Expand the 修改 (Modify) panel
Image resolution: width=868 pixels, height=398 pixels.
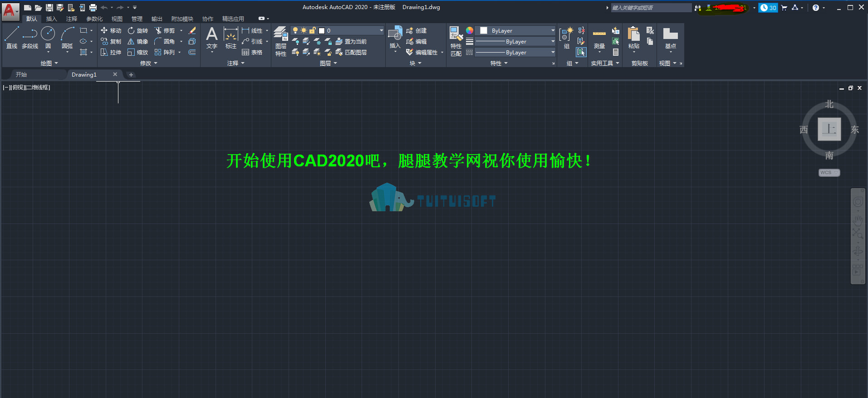tap(148, 63)
